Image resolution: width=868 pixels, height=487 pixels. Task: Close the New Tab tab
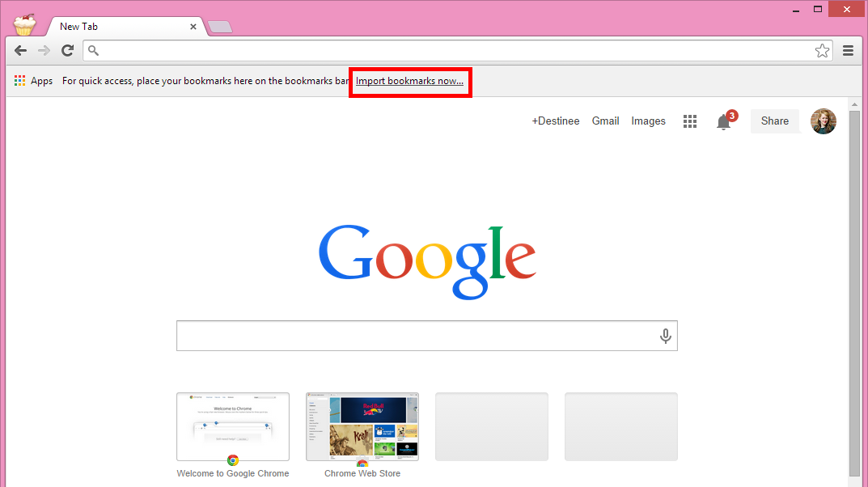tap(193, 27)
